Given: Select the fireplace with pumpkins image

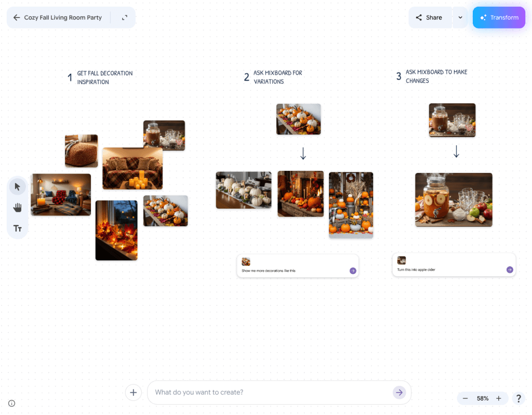Looking at the screenshot, I should [x=300, y=194].
